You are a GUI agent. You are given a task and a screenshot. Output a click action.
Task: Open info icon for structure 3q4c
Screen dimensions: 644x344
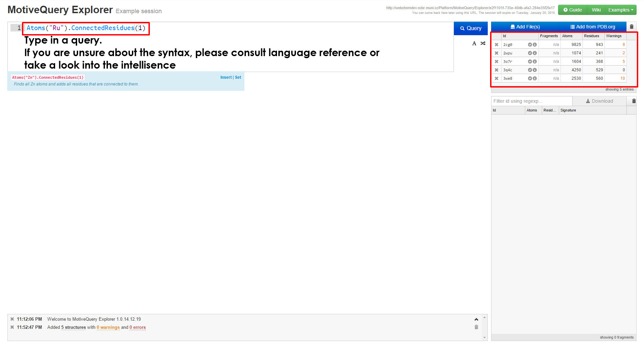click(x=535, y=70)
